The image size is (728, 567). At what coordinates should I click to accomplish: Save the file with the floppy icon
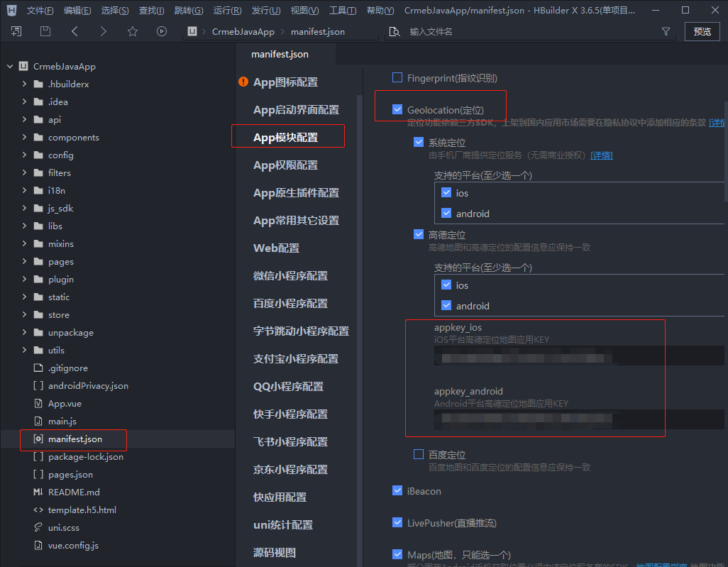[45, 31]
